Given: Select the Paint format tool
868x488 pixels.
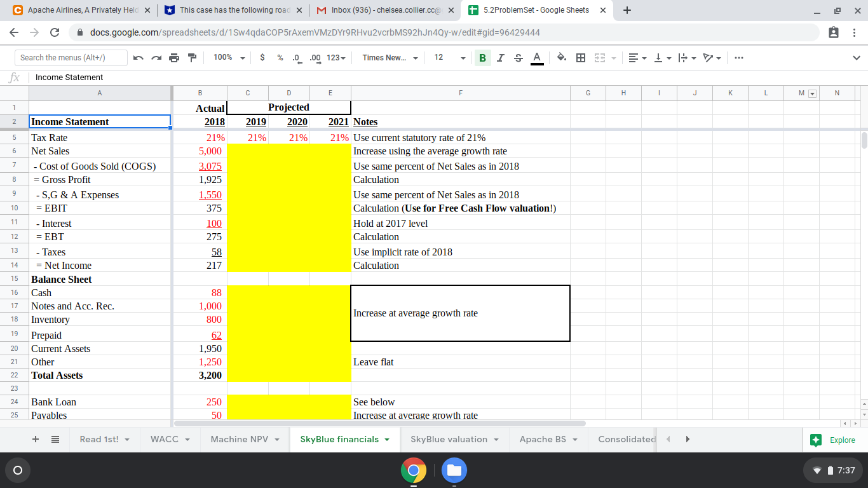Looking at the screenshot, I should coord(192,57).
